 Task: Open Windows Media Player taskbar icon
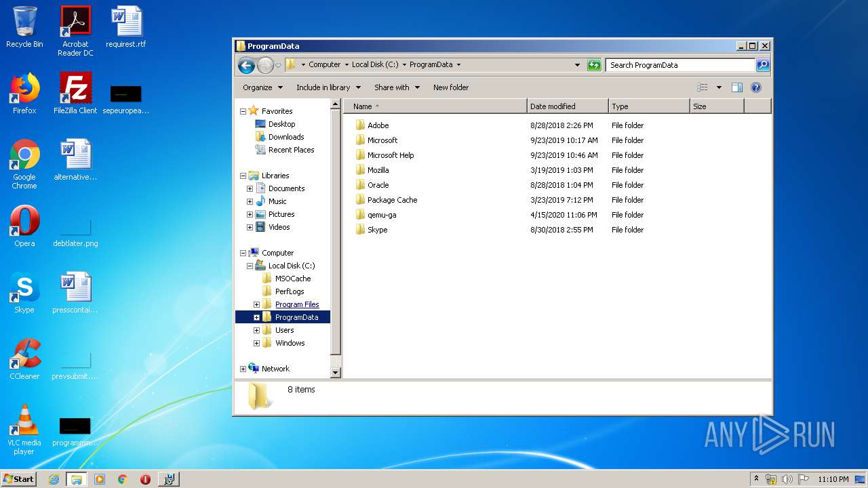[100, 479]
